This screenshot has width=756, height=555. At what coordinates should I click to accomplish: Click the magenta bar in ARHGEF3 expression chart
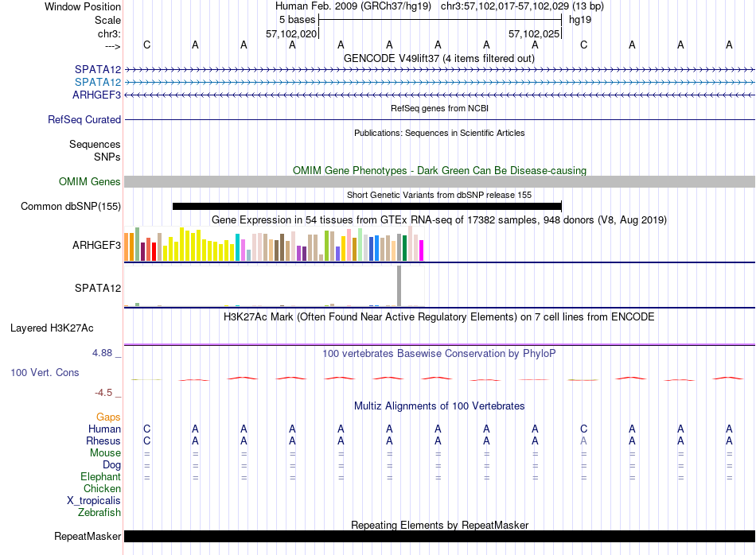(x=422, y=250)
